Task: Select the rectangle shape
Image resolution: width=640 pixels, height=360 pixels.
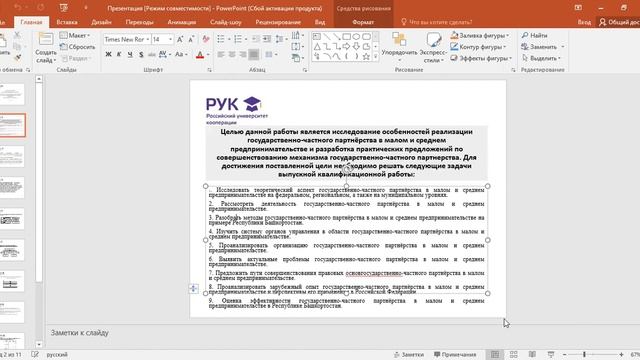Action: pos(347,37)
